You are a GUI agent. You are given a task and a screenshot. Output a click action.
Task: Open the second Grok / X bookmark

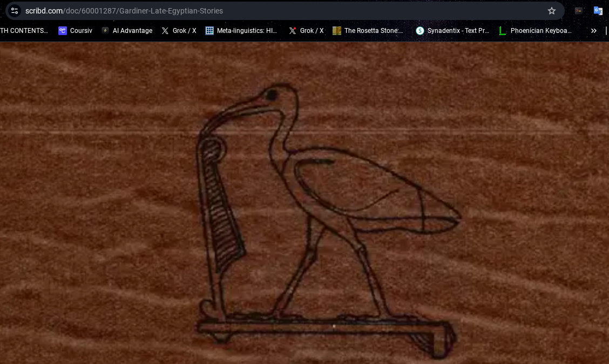click(306, 31)
